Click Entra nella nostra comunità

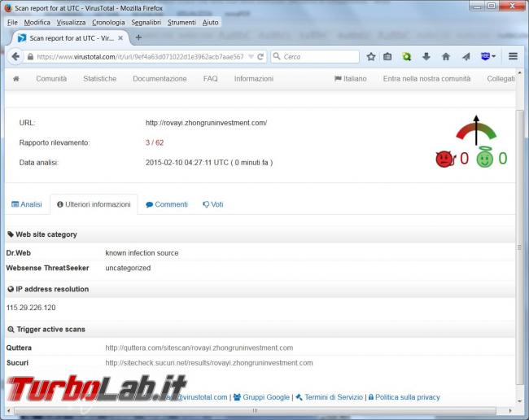tap(426, 79)
